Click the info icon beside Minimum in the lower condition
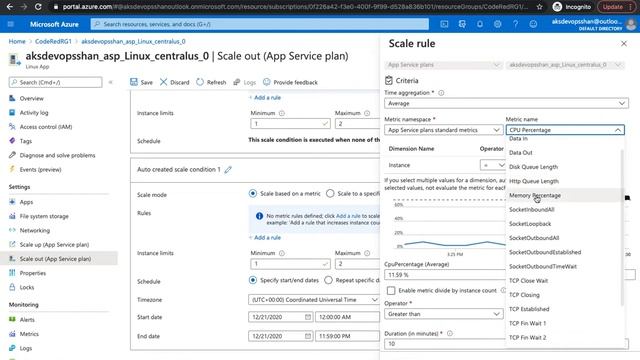Viewport: 640px width, 360px height. click(282, 253)
